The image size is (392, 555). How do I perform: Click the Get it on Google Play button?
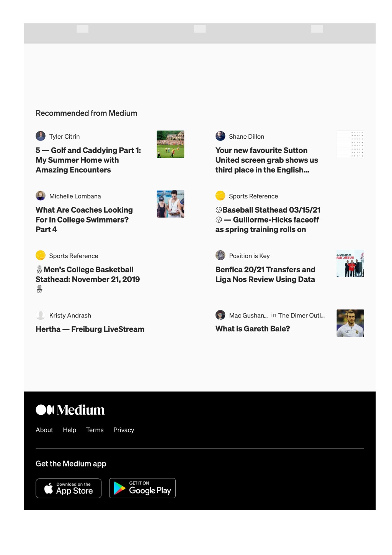tap(142, 488)
